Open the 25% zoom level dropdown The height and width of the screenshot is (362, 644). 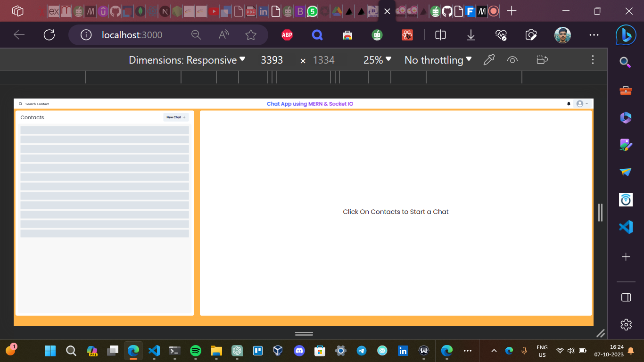click(x=377, y=60)
